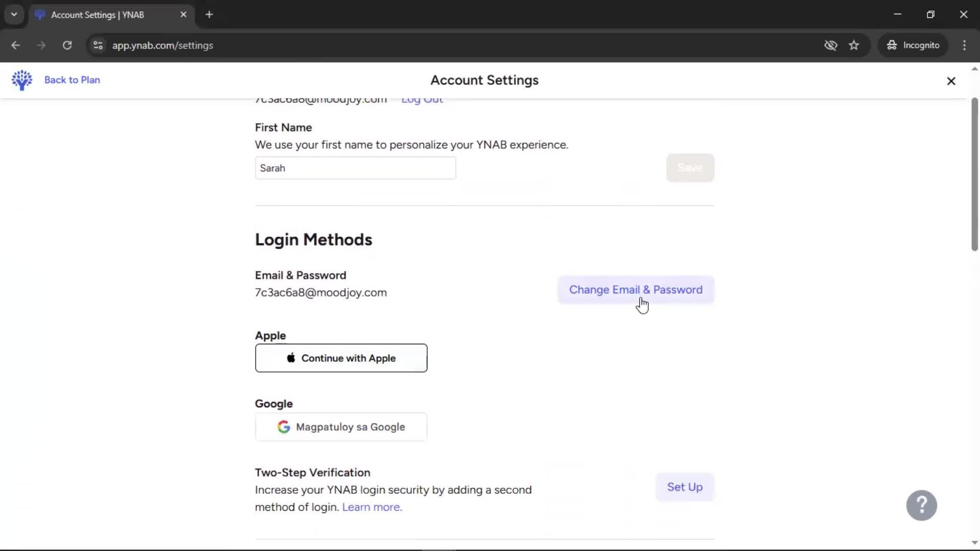The image size is (980, 551).
Task: Reload the page with refresh icon
Action: [67, 45]
